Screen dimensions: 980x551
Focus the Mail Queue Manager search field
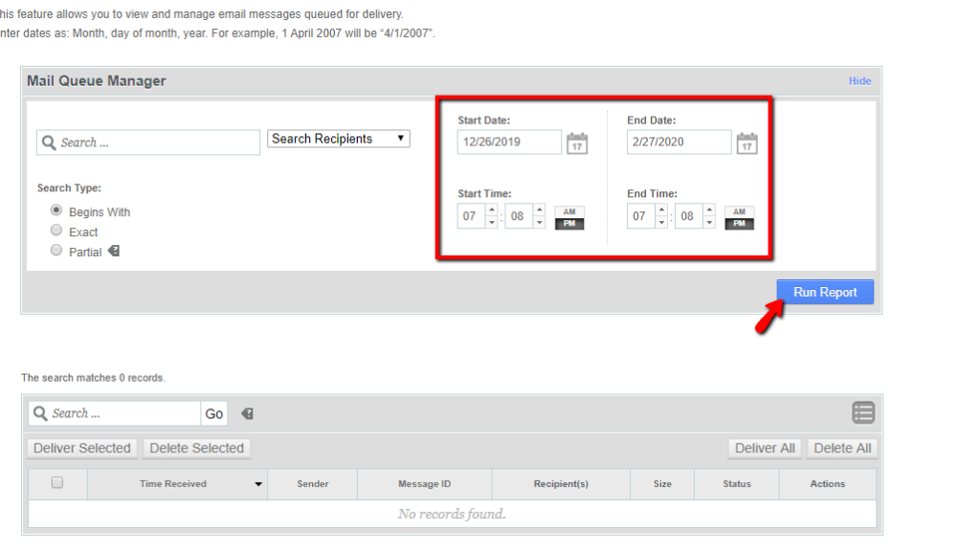(148, 143)
